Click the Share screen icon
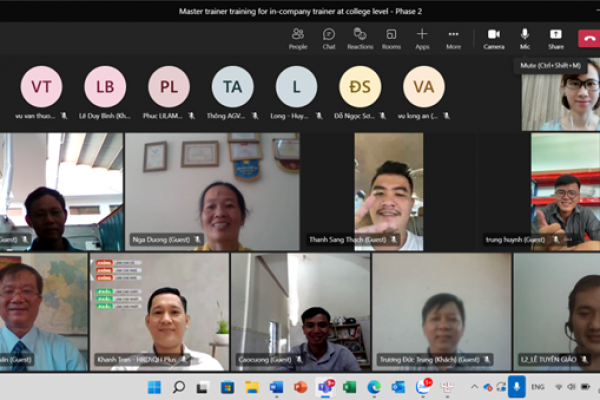This screenshot has height=400, width=600. [x=555, y=38]
